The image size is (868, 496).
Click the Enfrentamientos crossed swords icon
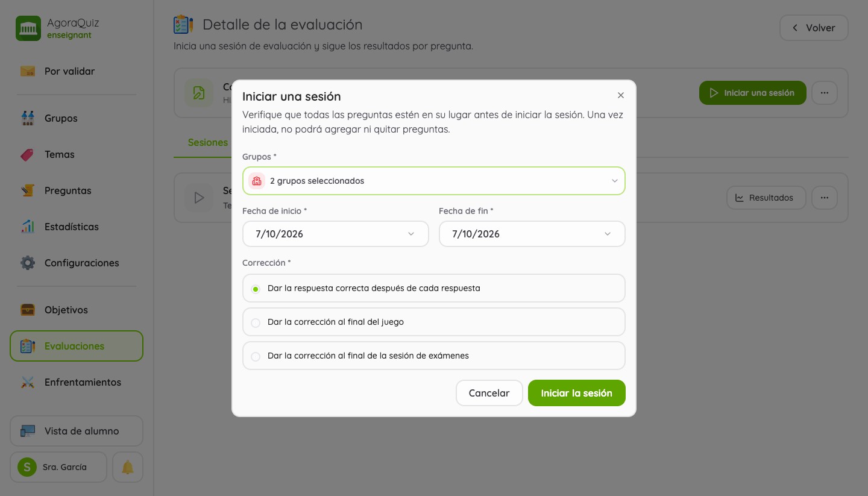pyautogui.click(x=28, y=382)
